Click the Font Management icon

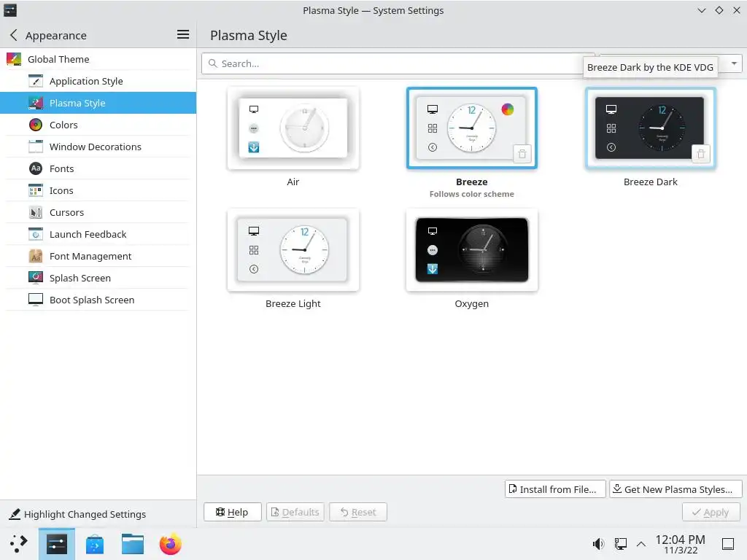[x=36, y=256]
